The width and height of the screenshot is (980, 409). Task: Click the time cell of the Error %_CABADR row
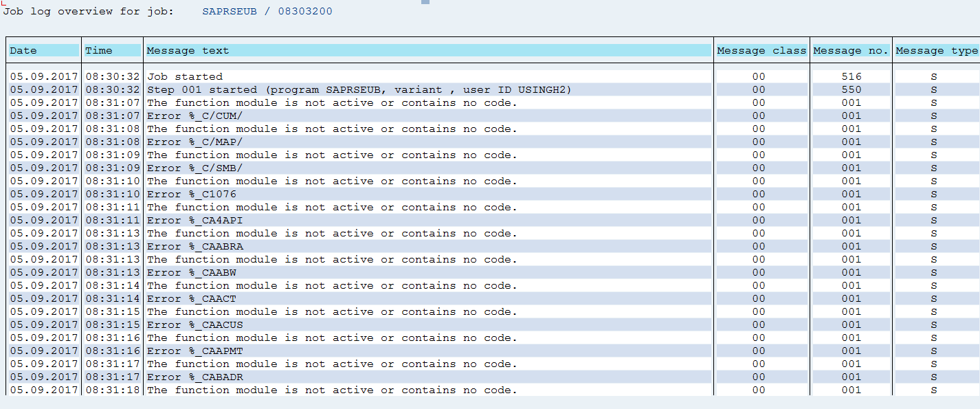click(x=113, y=377)
